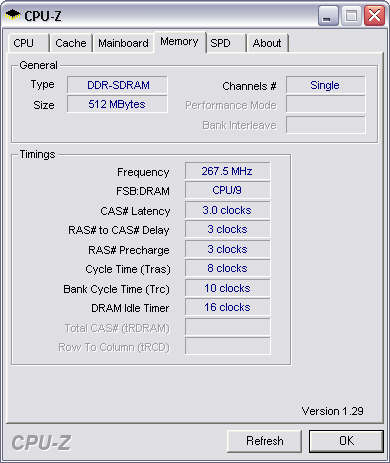Click the DDR-SDRAM type field
Screen dimensions: 390x463
[117, 85]
